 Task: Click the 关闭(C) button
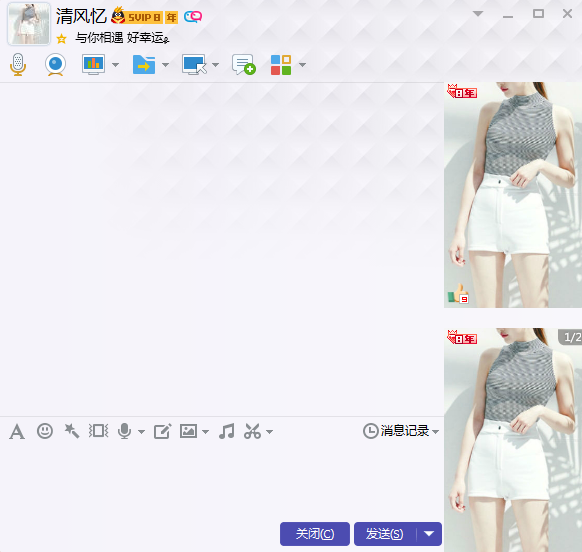[315, 534]
